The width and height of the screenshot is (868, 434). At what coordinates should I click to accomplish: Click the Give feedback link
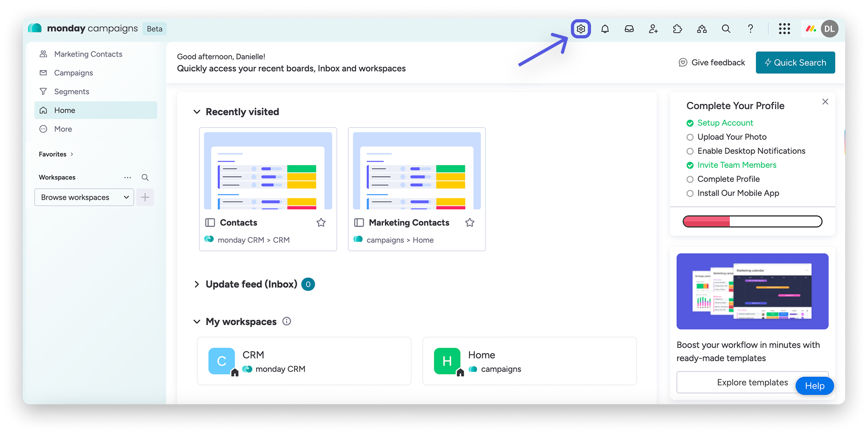pos(712,63)
